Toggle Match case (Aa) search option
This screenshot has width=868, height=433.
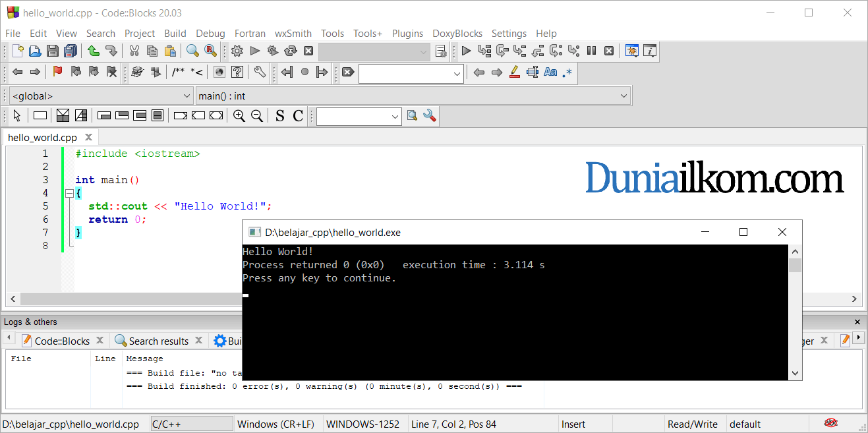pos(550,72)
